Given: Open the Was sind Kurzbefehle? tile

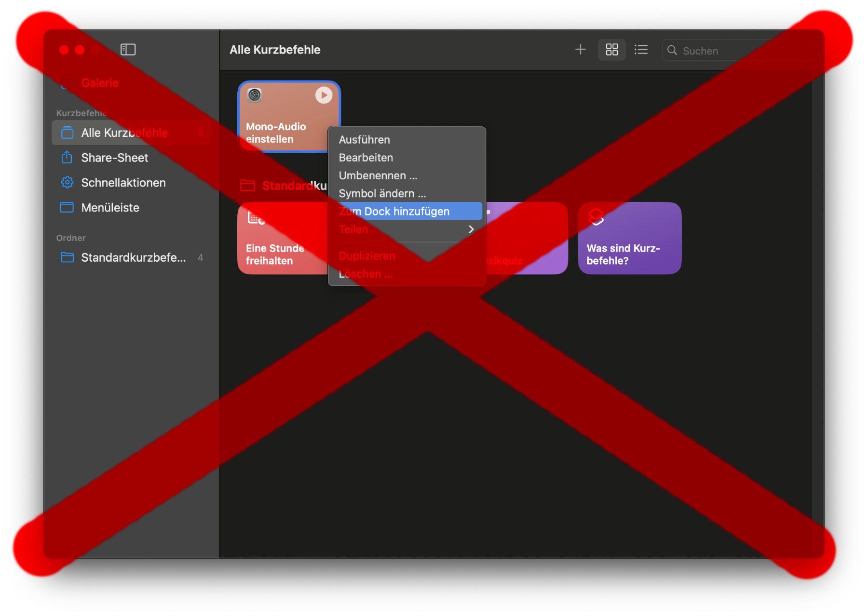Looking at the screenshot, I should (x=629, y=238).
